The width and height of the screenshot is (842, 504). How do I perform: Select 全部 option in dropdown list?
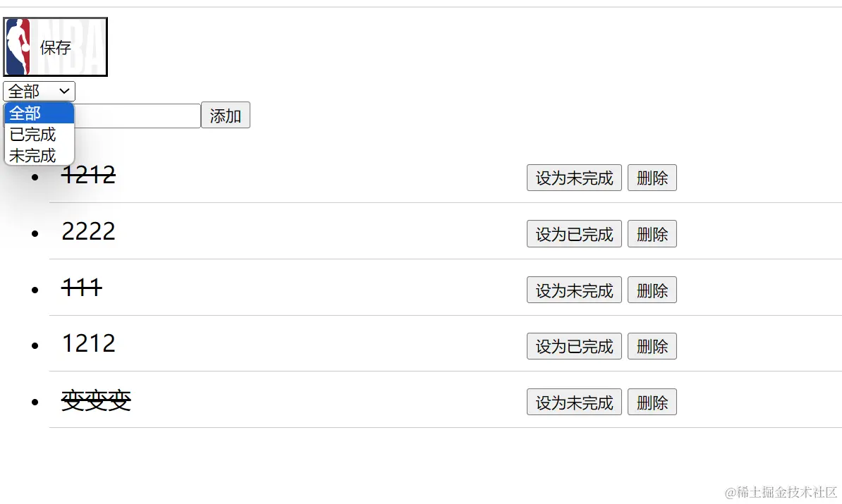pyautogui.click(x=39, y=113)
